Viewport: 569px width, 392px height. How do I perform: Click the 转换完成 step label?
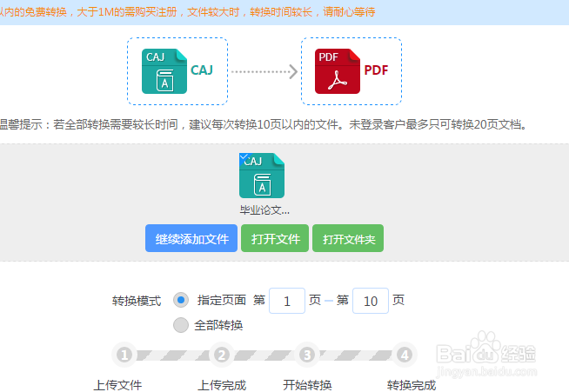(x=412, y=385)
